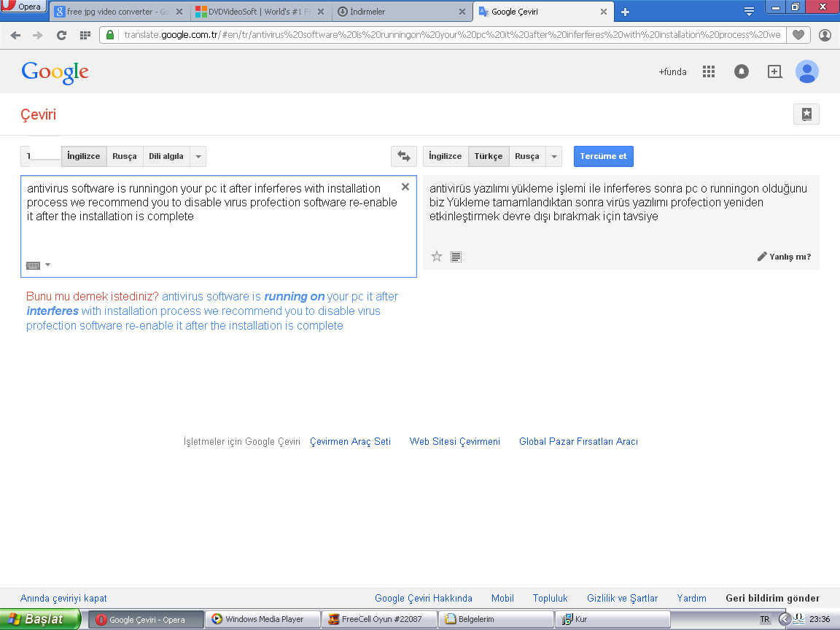
Task: Select İngilizce as source language
Action: [x=84, y=156]
